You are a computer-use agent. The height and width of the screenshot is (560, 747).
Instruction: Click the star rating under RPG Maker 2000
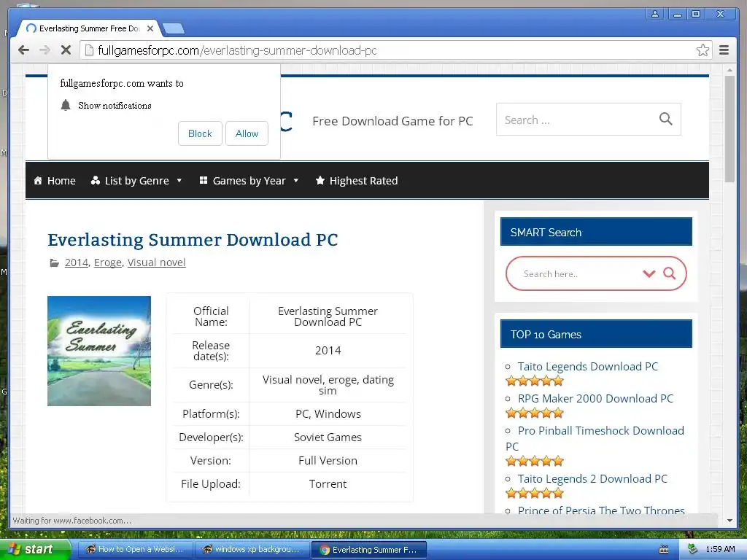coord(535,413)
